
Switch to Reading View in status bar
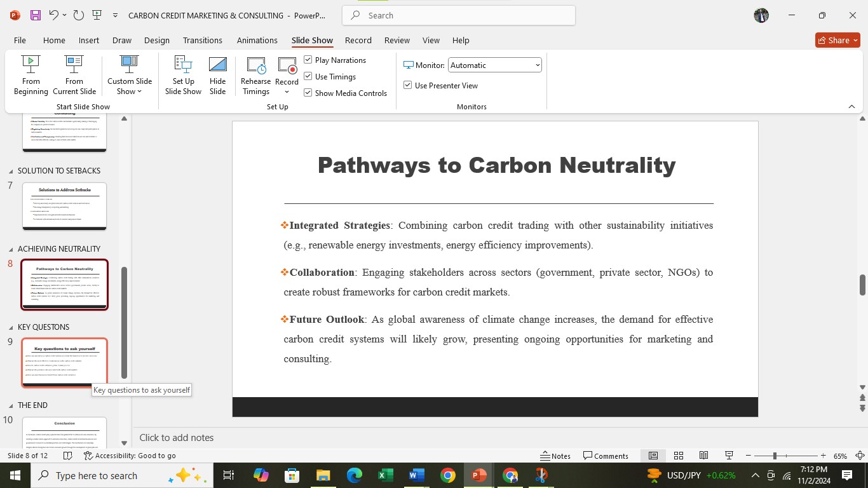[704, 456]
